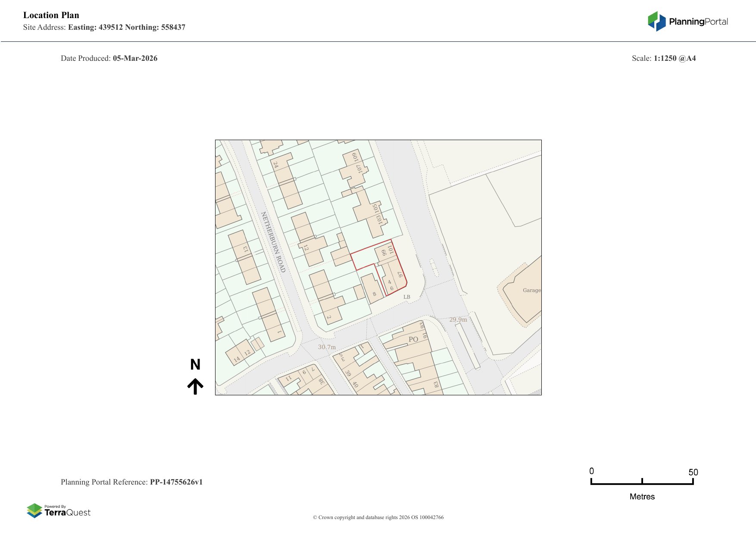The image size is (756, 535).
Task: Click the TerraQuest layered logo
Action: pyautogui.click(x=34, y=510)
